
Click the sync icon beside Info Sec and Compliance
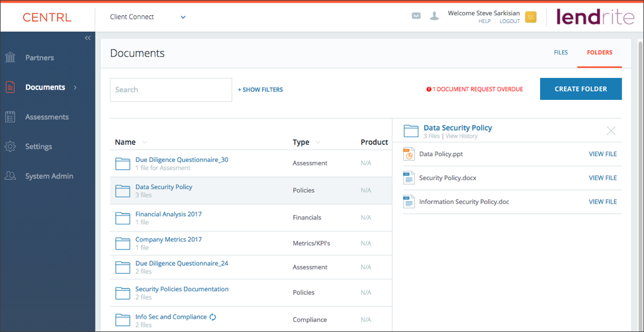pyautogui.click(x=212, y=317)
